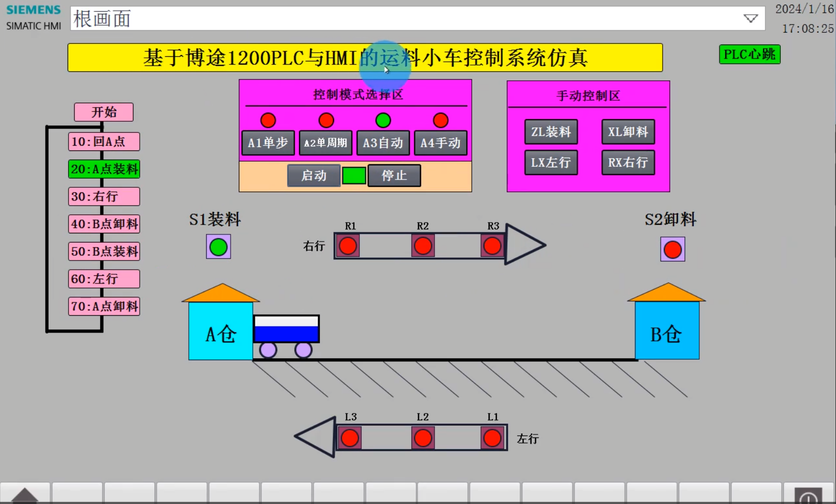Click the PLC心跳 heartbeat indicator
Viewport: 836px width, 504px height.
pos(749,54)
